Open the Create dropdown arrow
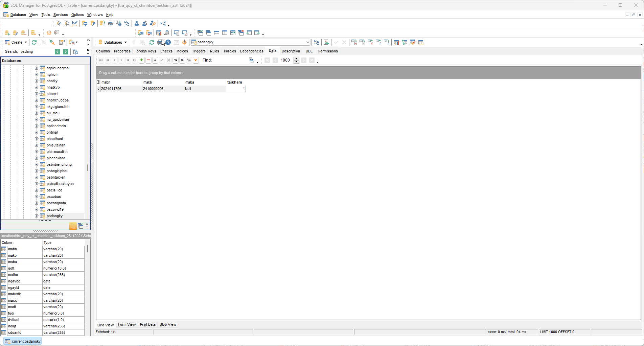The height and width of the screenshot is (346, 644). 26,42
